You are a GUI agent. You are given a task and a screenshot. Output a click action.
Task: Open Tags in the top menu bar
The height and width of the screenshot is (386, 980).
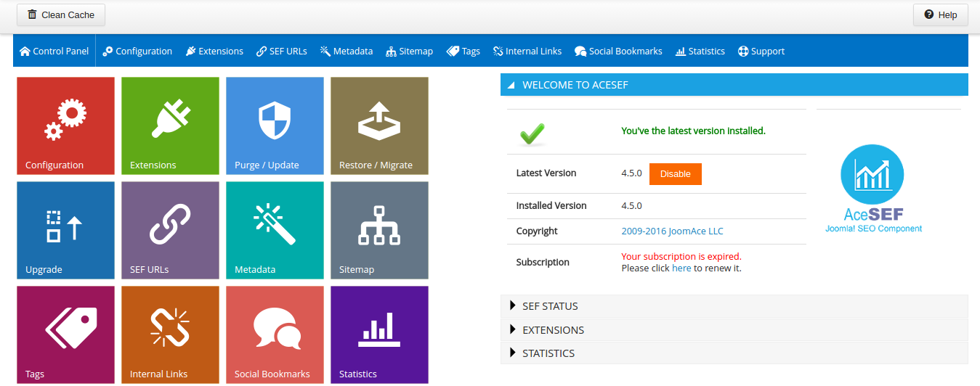[463, 52]
